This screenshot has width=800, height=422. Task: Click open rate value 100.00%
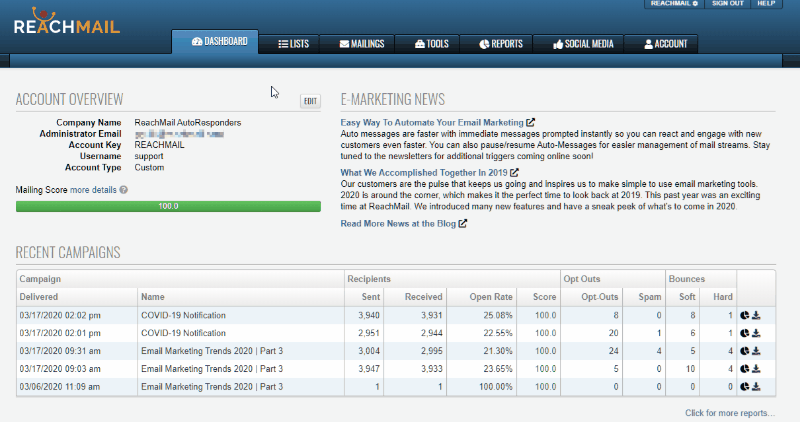(x=496, y=387)
